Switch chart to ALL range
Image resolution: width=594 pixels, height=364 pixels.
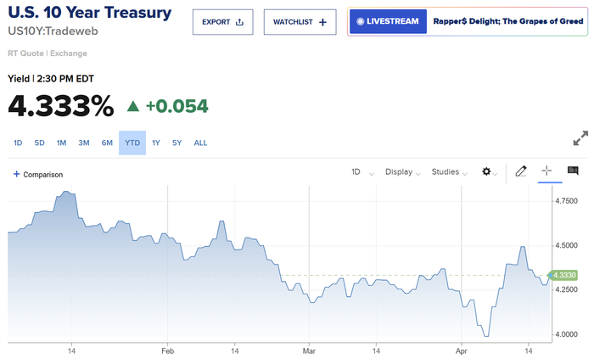pos(200,143)
